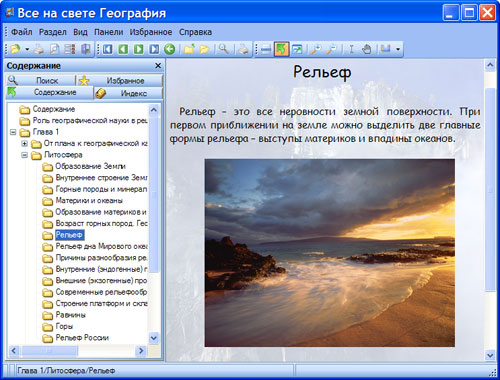The width and height of the screenshot is (500, 380).
Task: Click the first page navigation icon
Action: coord(107,49)
